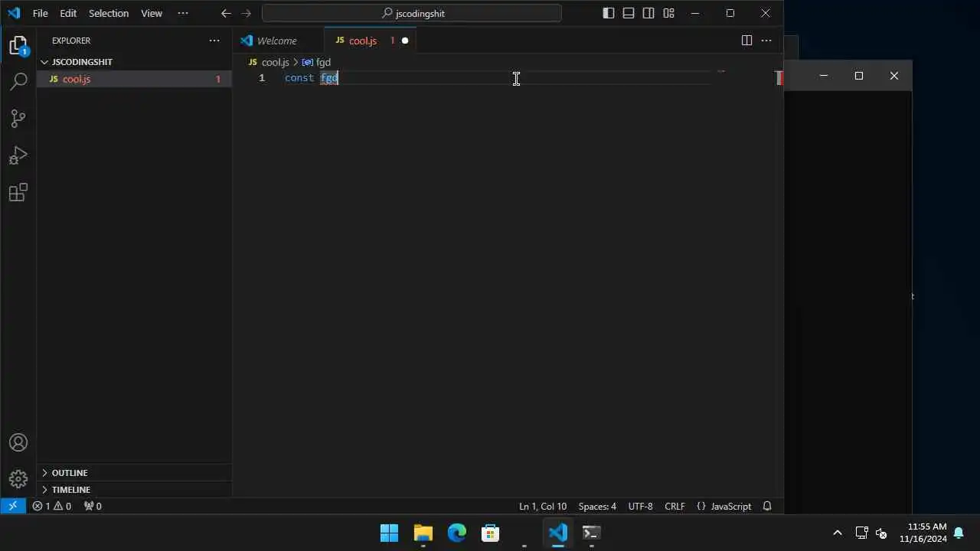Click the ports forwarded status item
The width and height of the screenshot is (980, 551).
tap(93, 506)
